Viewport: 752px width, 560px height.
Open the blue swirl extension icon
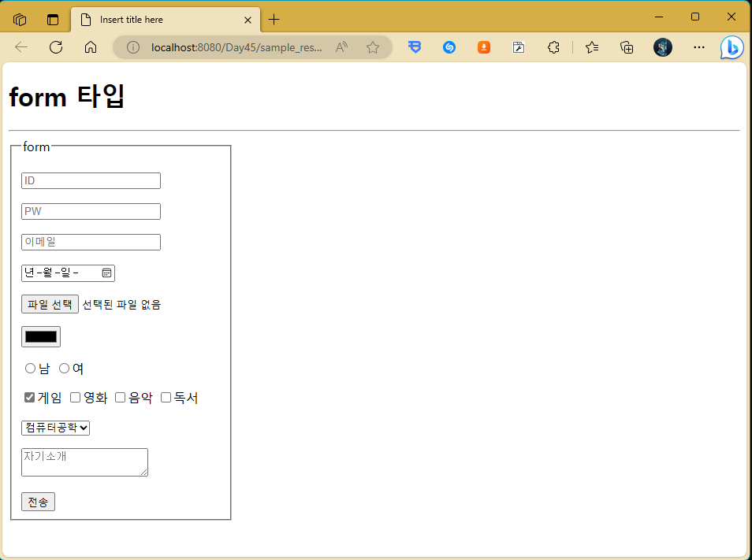[x=449, y=47]
